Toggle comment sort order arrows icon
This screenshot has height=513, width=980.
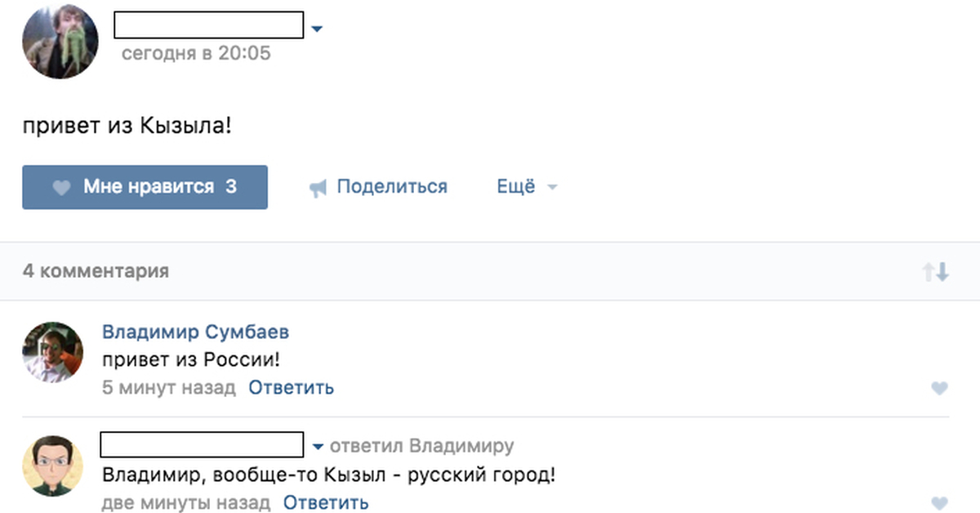click(936, 272)
